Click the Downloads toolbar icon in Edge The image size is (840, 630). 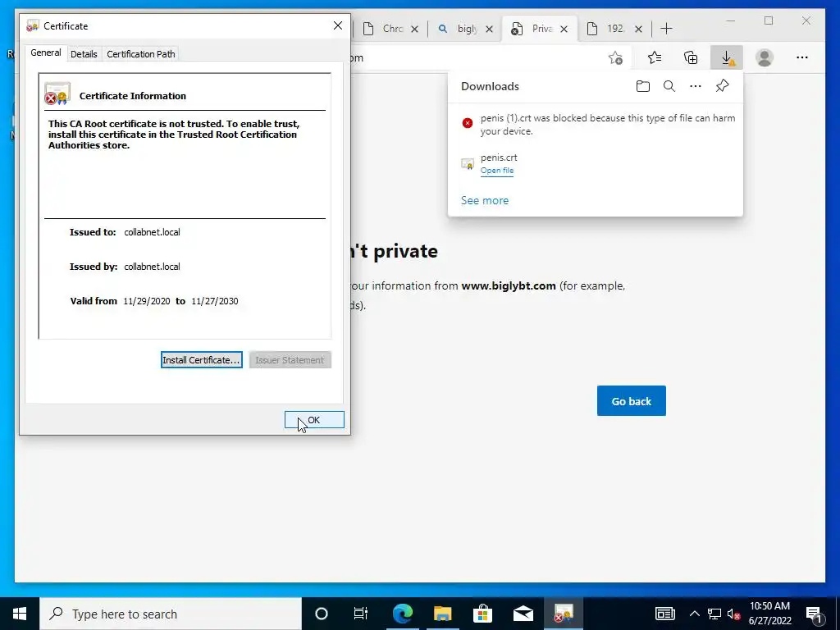[727, 57]
